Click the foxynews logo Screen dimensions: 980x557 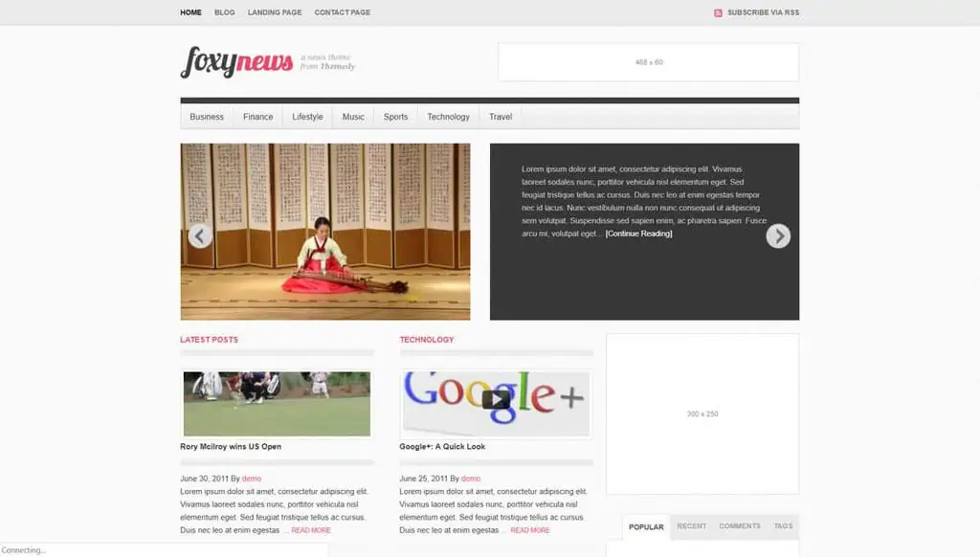(x=236, y=62)
